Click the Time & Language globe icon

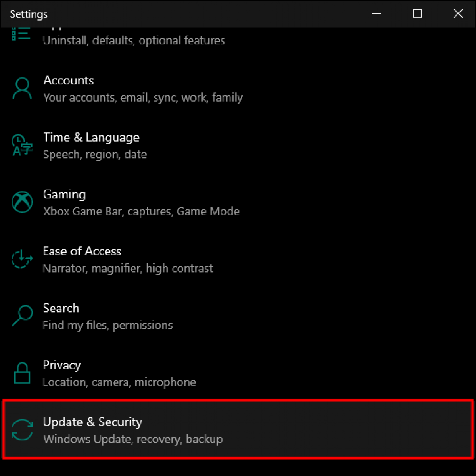tap(22, 145)
